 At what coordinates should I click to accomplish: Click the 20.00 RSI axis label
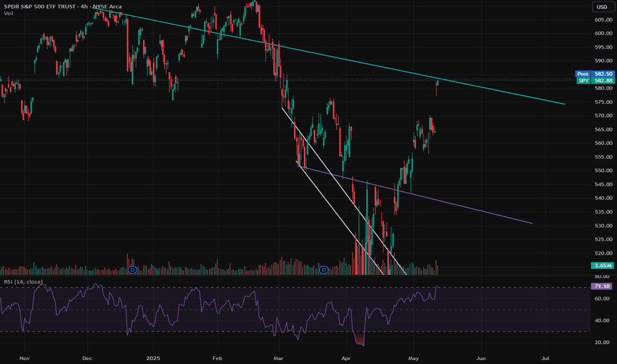click(x=602, y=342)
